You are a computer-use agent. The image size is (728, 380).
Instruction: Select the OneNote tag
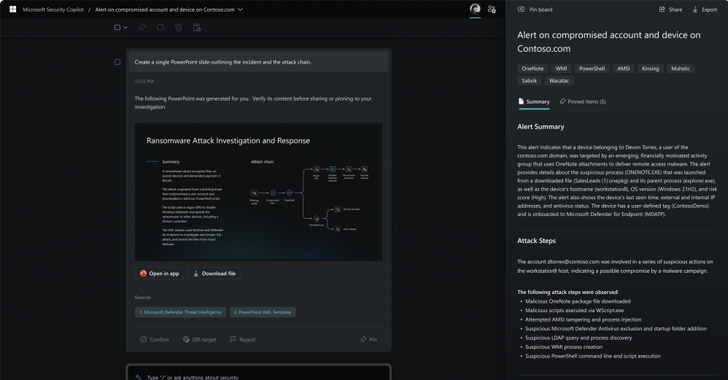pyautogui.click(x=533, y=68)
